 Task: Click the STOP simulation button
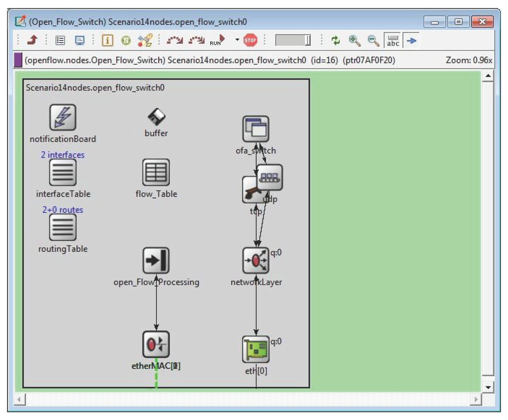click(250, 40)
